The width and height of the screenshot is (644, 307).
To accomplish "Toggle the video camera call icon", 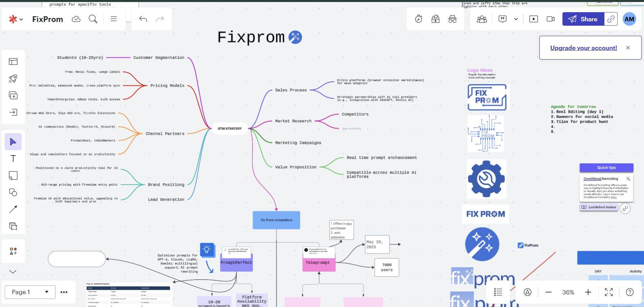I will [551, 19].
